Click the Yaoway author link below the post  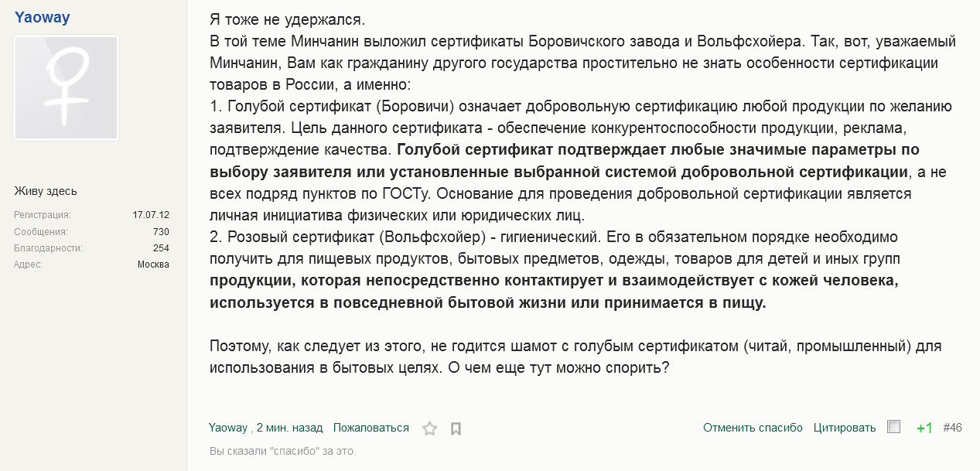tap(228, 428)
